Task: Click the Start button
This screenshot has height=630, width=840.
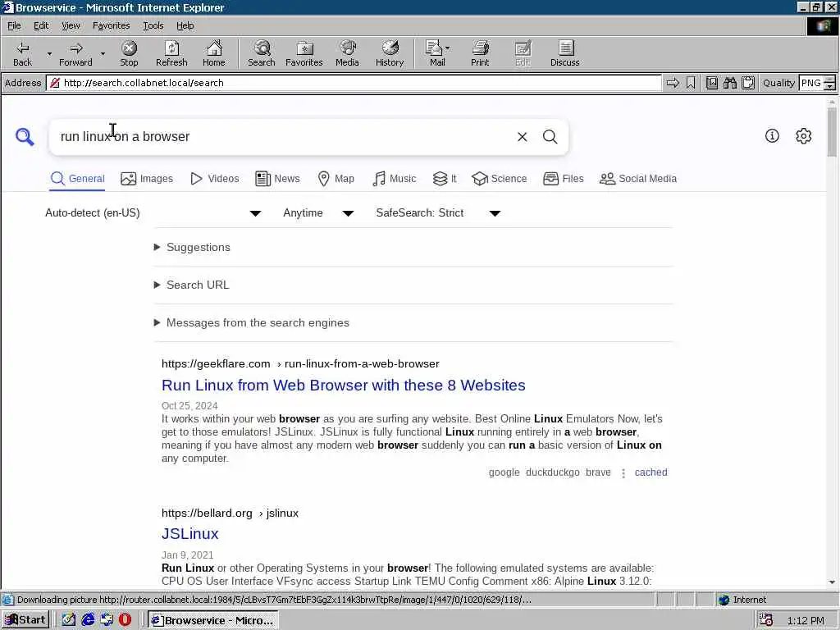Action: 25,620
